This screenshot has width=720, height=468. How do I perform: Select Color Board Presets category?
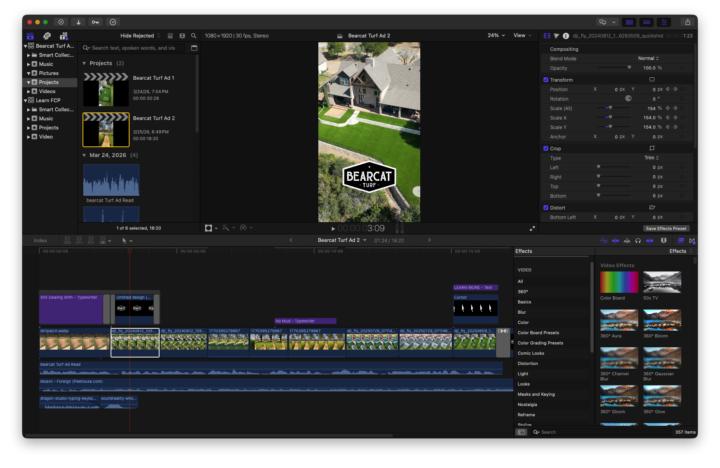click(538, 333)
